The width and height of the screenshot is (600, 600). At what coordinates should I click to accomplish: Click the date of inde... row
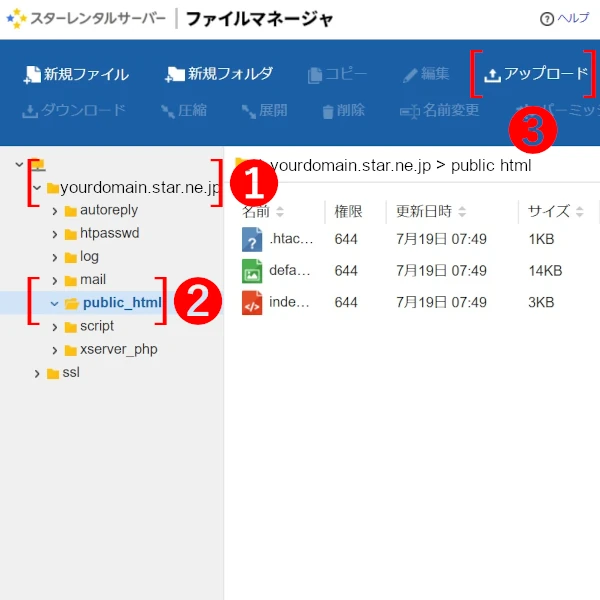pos(441,302)
